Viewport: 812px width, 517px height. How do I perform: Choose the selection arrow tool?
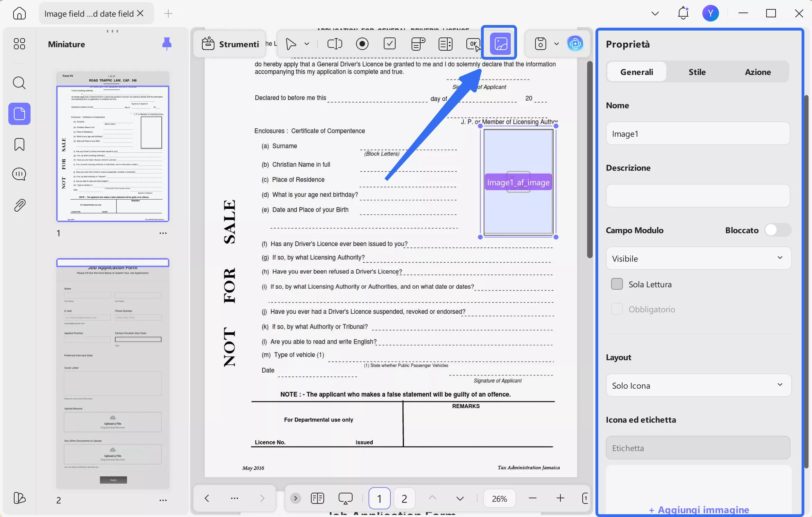point(291,44)
